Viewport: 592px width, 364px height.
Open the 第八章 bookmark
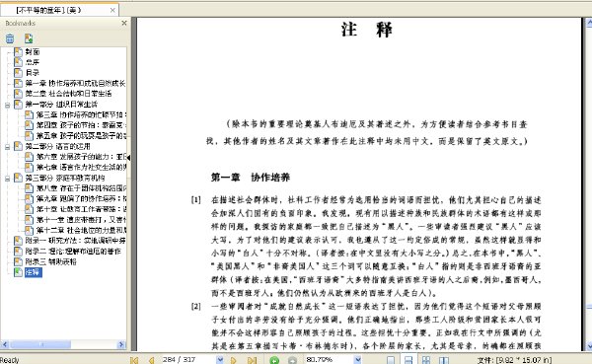pyautogui.click(x=81, y=188)
